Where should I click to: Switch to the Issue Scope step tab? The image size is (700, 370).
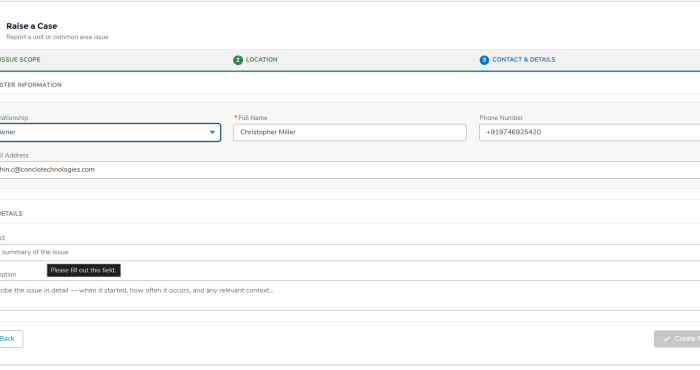click(x=20, y=60)
